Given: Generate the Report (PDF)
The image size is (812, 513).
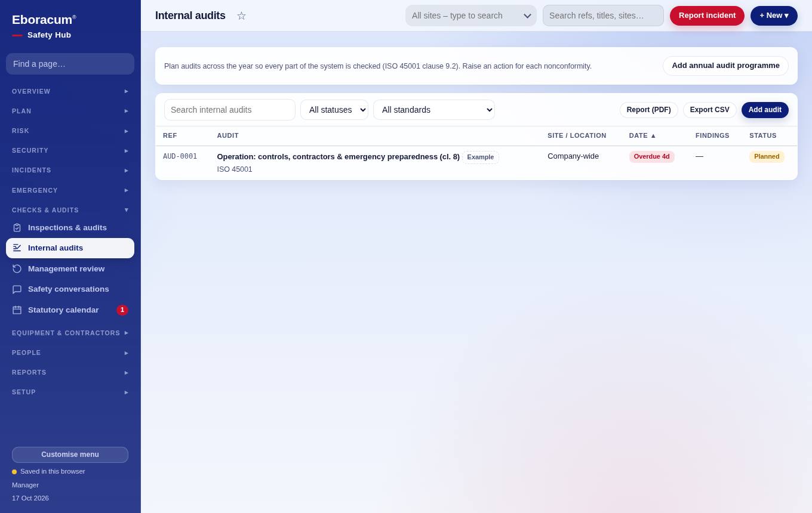Looking at the screenshot, I should pyautogui.click(x=648, y=110).
